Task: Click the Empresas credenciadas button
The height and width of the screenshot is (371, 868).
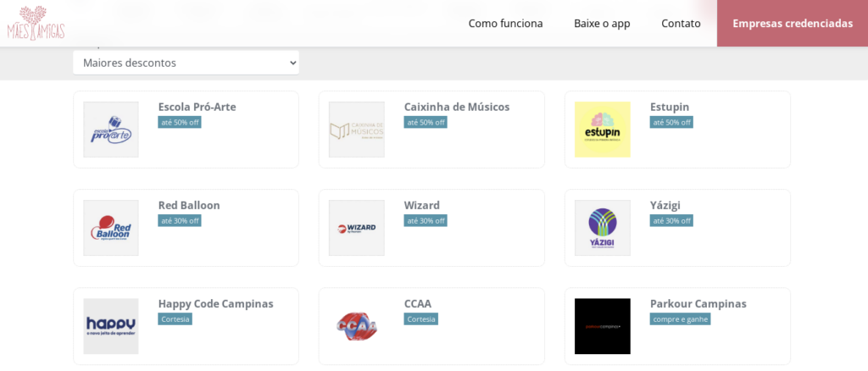Action: (793, 23)
